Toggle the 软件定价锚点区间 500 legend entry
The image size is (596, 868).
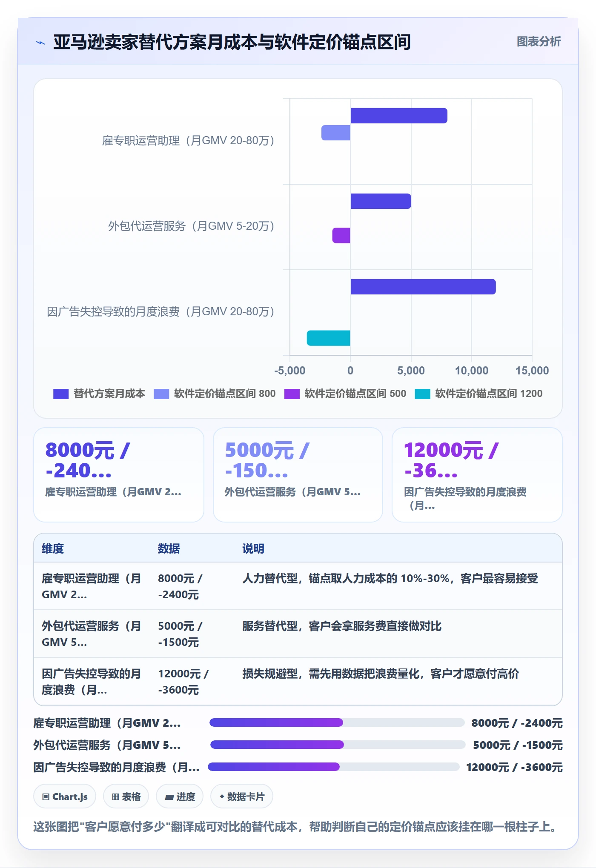click(x=345, y=394)
